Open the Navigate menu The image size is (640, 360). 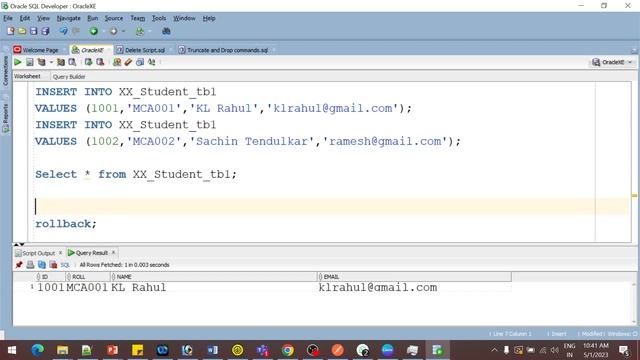69,18
